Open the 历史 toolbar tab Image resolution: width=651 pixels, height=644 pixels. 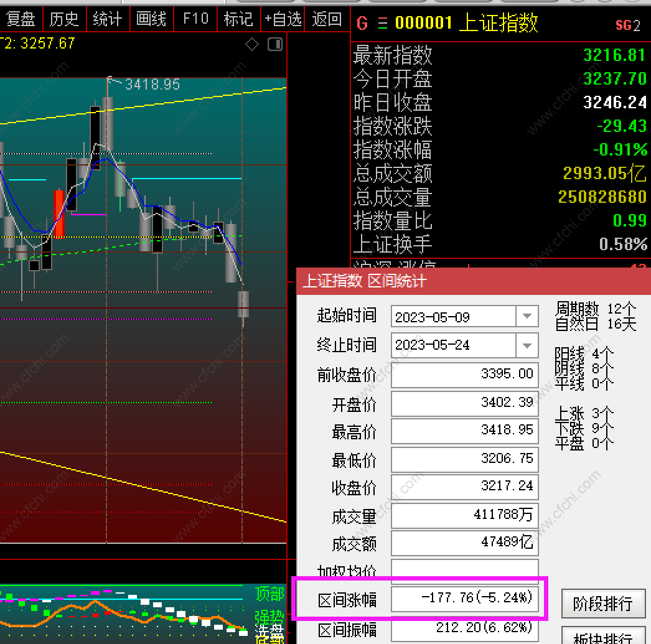64,19
